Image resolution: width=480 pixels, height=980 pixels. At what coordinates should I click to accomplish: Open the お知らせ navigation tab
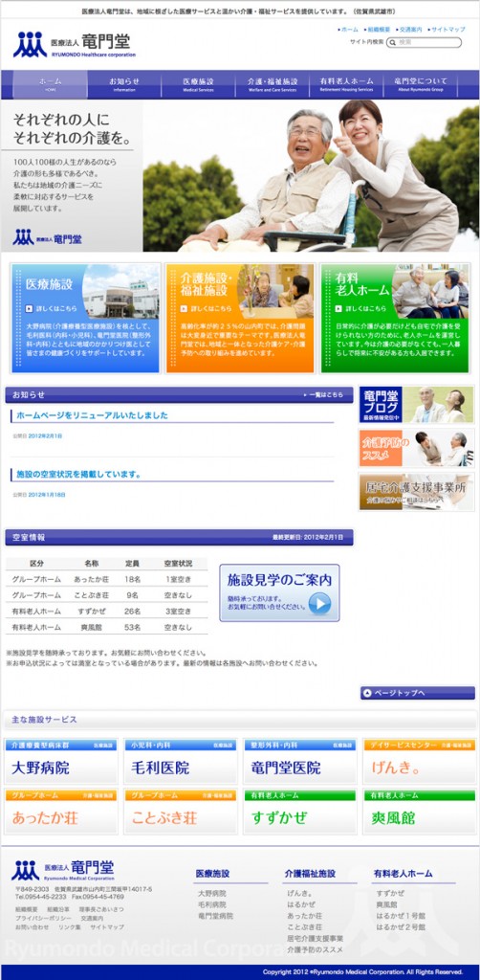[124, 84]
